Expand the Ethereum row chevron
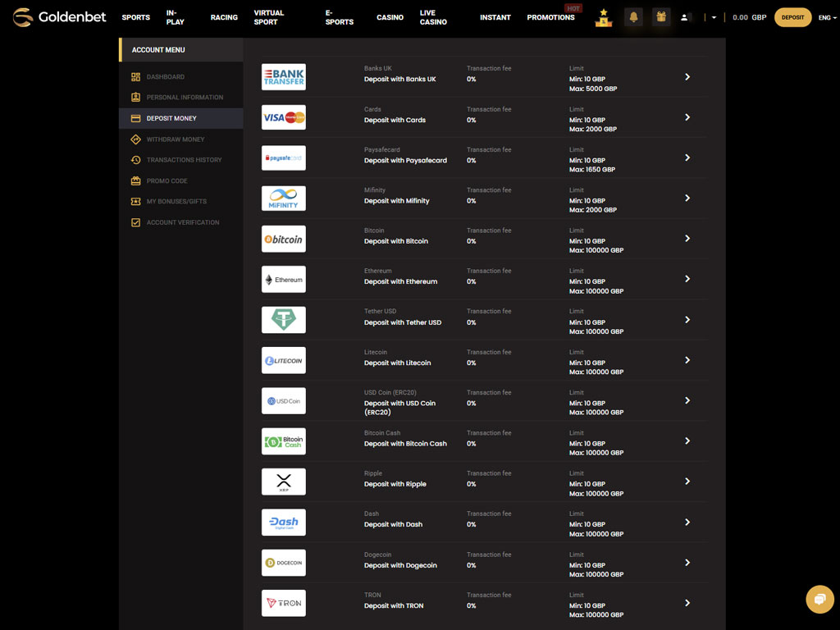The width and height of the screenshot is (840, 630). click(x=687, y=279)
